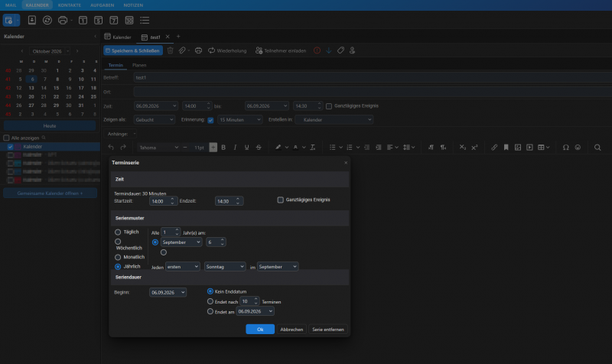This screenshot has height=364, width=612.
Task: Set high priority with red exclamation icon
Action: (x=317, y=50)
